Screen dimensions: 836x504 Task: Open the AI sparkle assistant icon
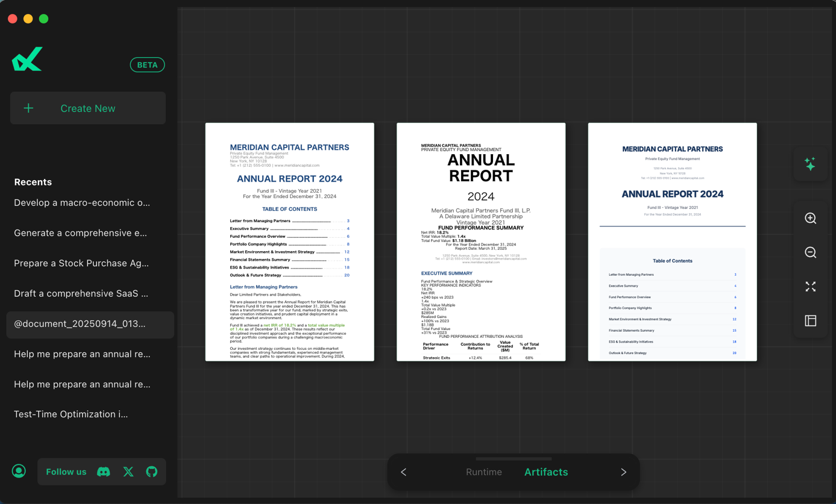pos(810,164)
